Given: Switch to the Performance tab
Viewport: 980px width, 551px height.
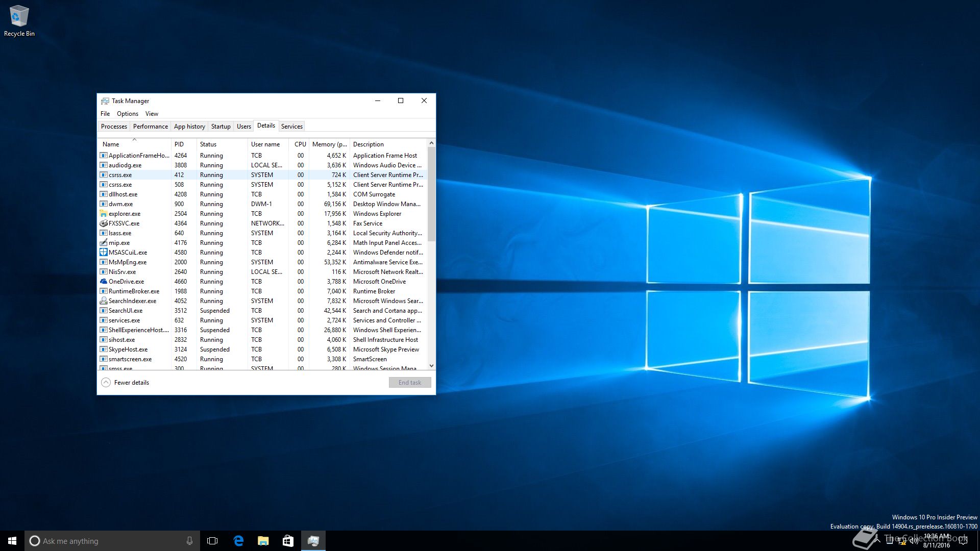Looking at the screenshot, I should (x=151, y=127).
